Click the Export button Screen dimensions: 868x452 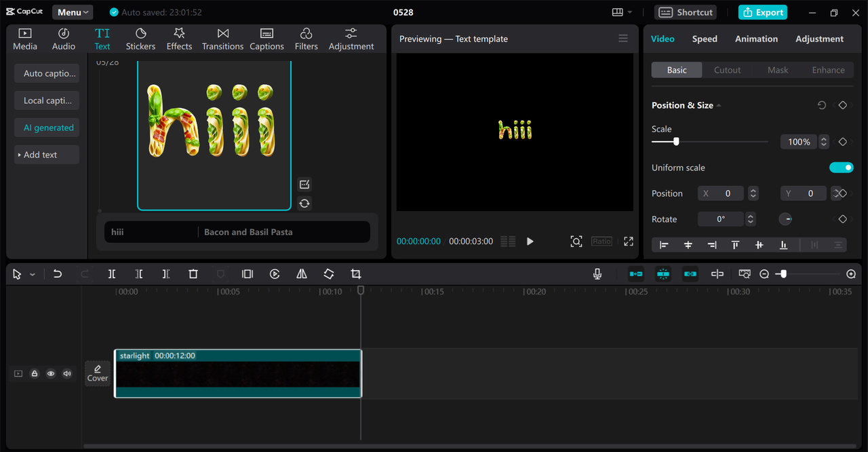(x=763, y=12)
